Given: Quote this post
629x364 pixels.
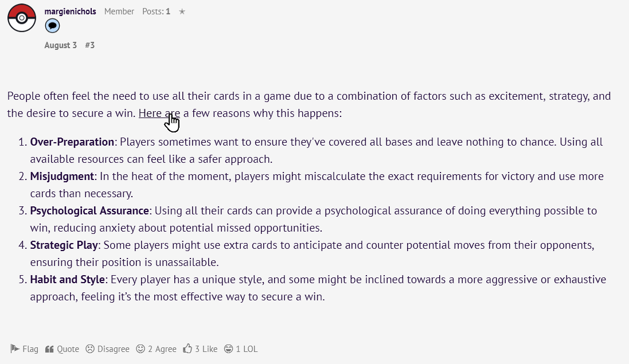Looking at the screenshot, I should tap(62, 349).
